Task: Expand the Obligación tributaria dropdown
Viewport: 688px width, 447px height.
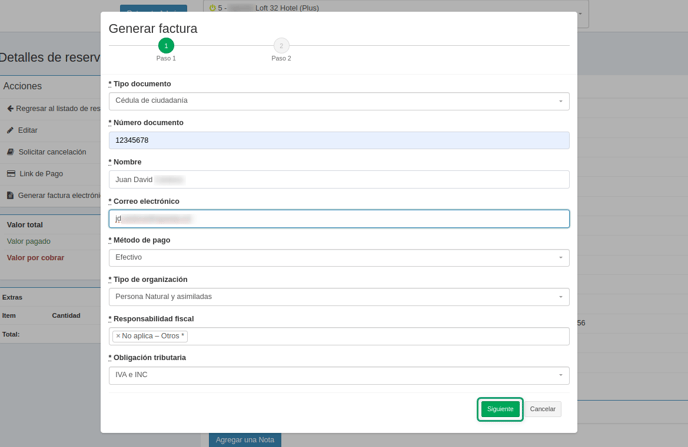Action: tap(338, 375)
